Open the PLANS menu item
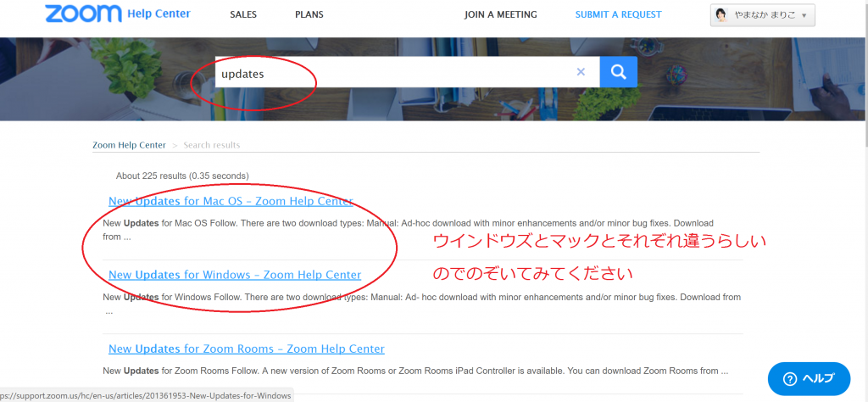 [309, 15]
